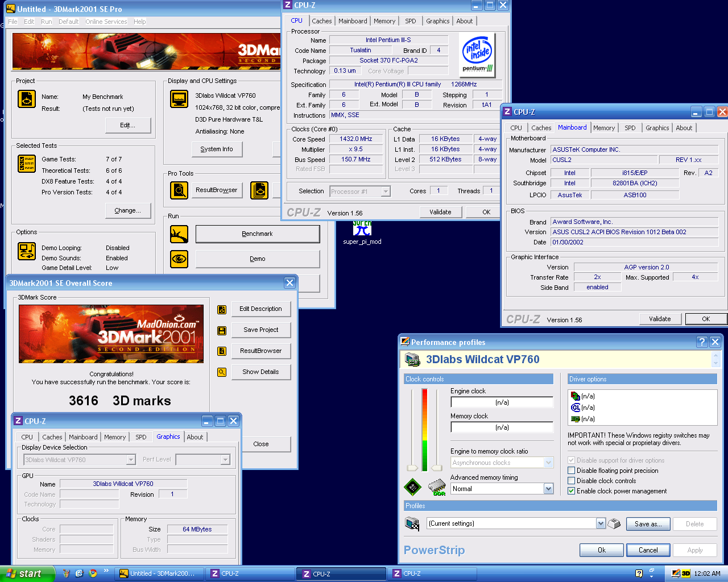
Task: Click the System Info button
Action: 217,149
